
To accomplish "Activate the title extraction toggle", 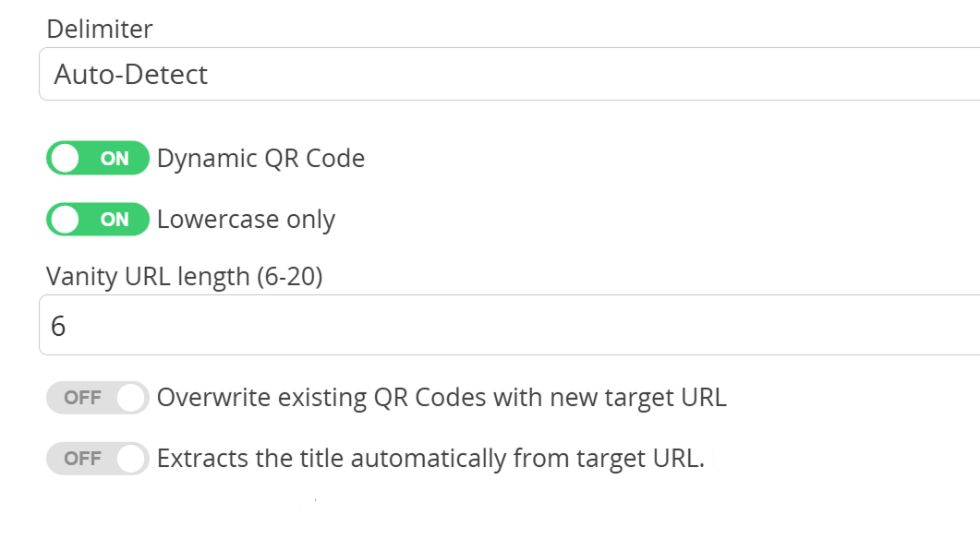I will pos(97,458).
